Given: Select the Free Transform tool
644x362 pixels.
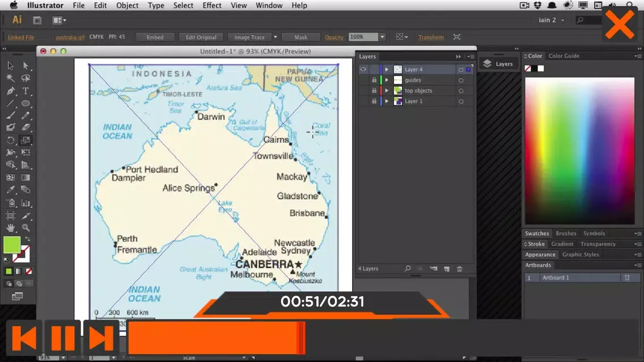Looking at the screenshot, I should click(26, 153).
